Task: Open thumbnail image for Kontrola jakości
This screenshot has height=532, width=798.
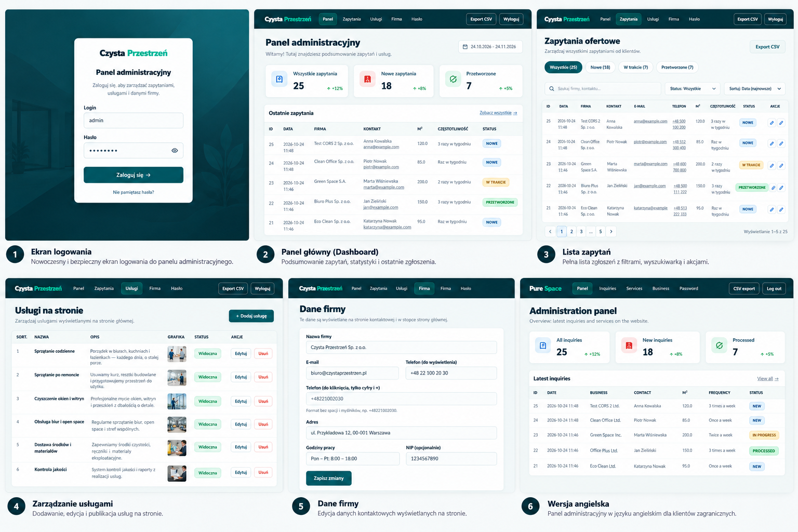Action: pyautogui.click(x=177, y=473)
